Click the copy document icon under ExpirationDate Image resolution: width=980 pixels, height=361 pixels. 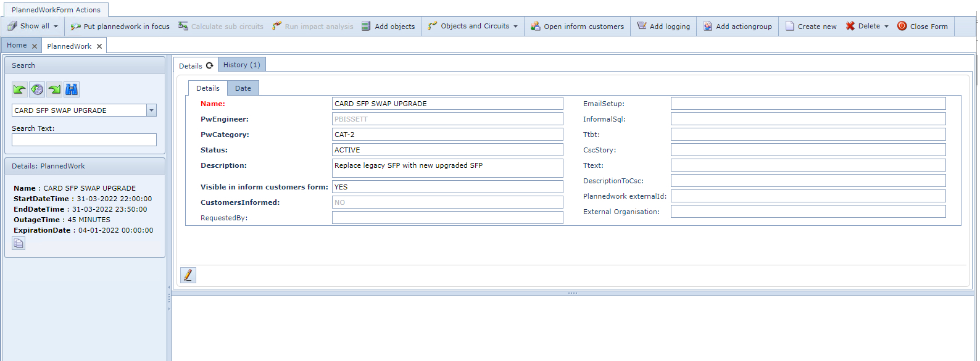click(19, 243)
